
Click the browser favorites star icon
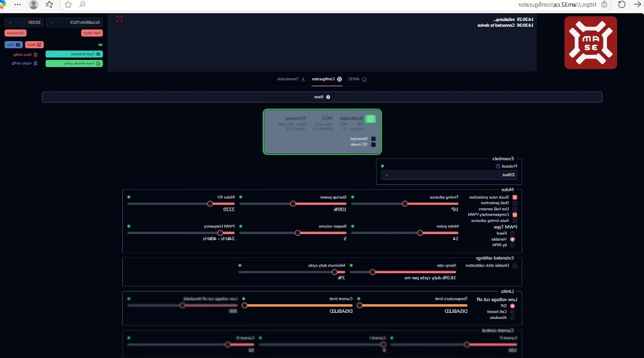pos(68,5)
